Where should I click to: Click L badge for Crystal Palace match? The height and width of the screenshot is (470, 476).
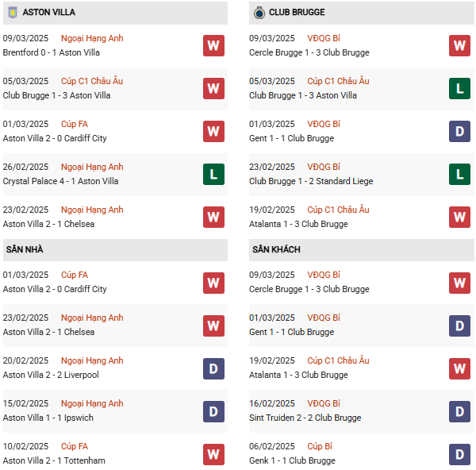click(x=213, y=174)
